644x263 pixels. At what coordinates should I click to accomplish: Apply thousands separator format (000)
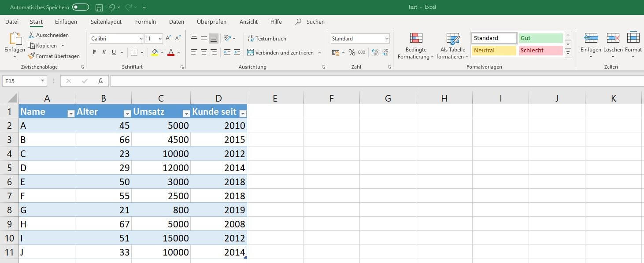point(362,52)
